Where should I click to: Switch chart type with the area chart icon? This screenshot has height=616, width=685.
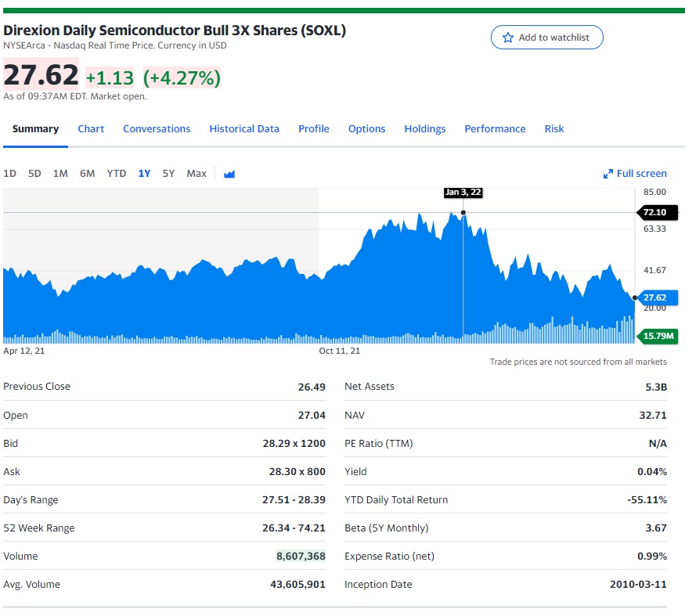tap(229, 174)
